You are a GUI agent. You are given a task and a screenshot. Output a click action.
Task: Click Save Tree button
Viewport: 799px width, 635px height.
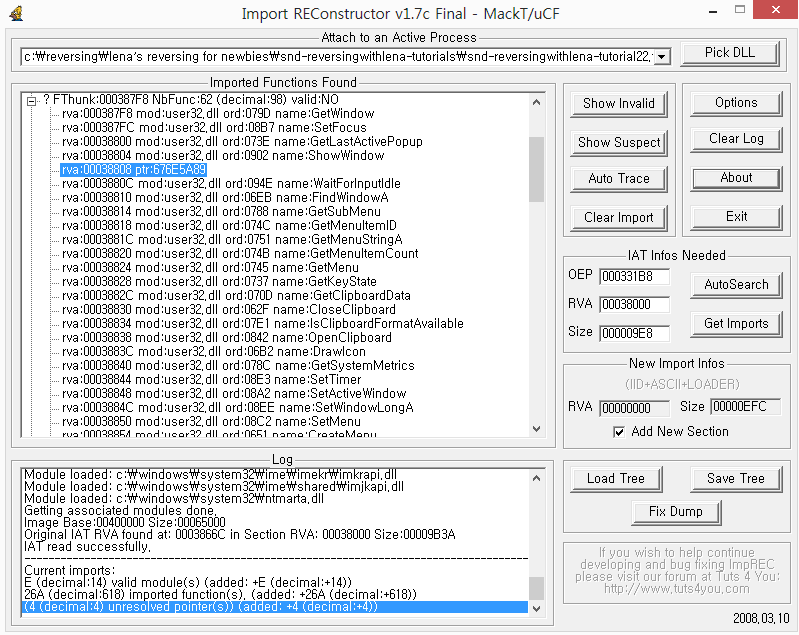736,479
